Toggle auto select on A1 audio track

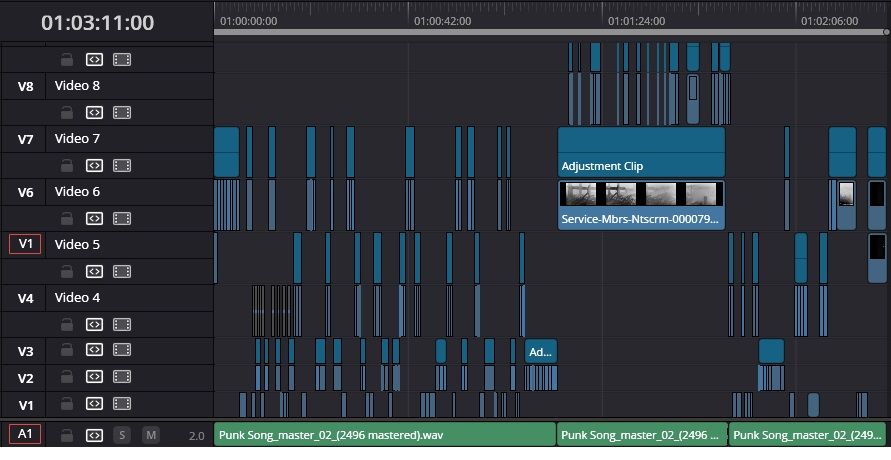coord(94,436)
